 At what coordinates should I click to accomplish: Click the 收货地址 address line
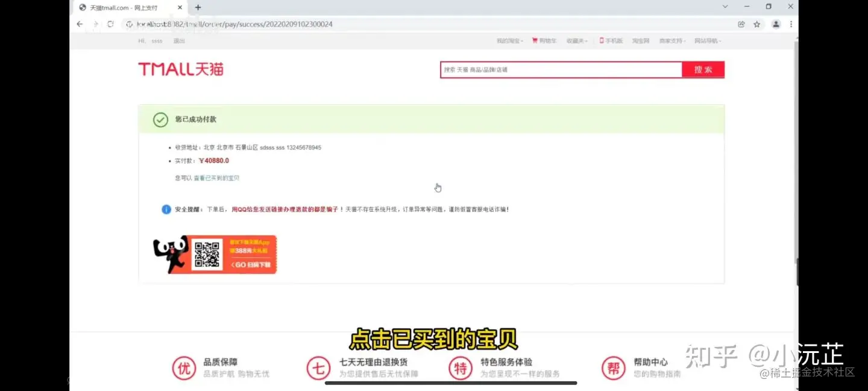click(x=248, y=147)
